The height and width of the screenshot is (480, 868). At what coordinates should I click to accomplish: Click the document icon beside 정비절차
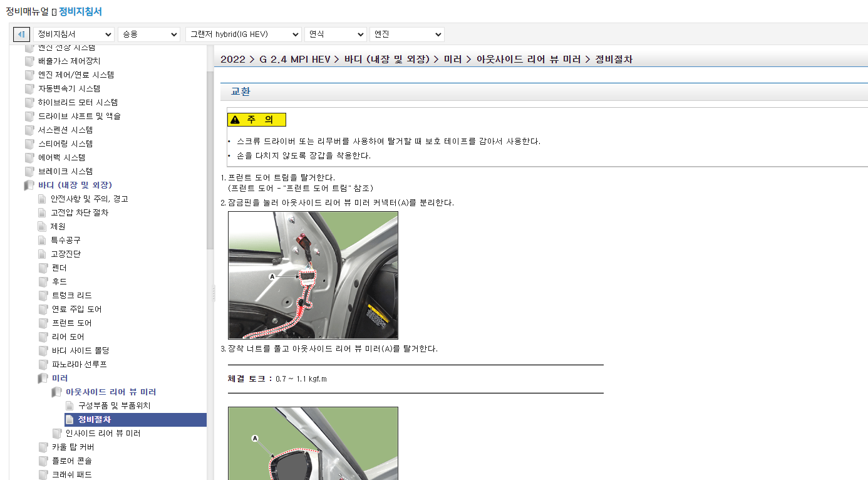click(70, 420)
